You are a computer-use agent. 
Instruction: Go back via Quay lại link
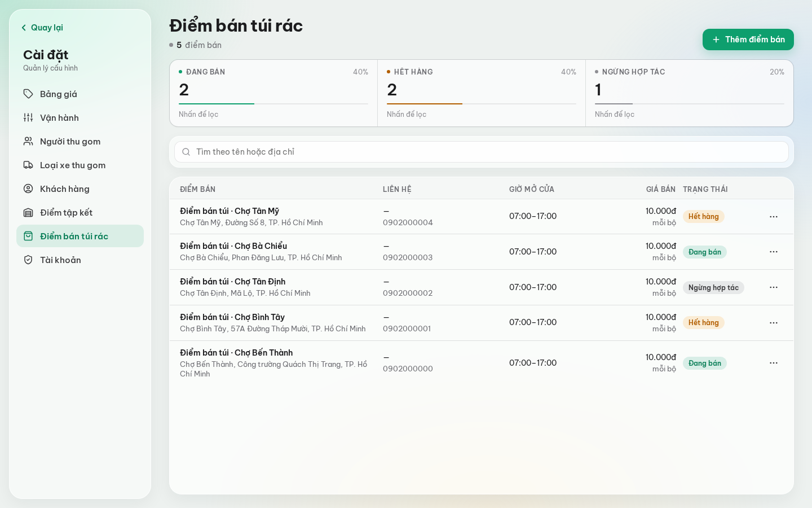42,28
